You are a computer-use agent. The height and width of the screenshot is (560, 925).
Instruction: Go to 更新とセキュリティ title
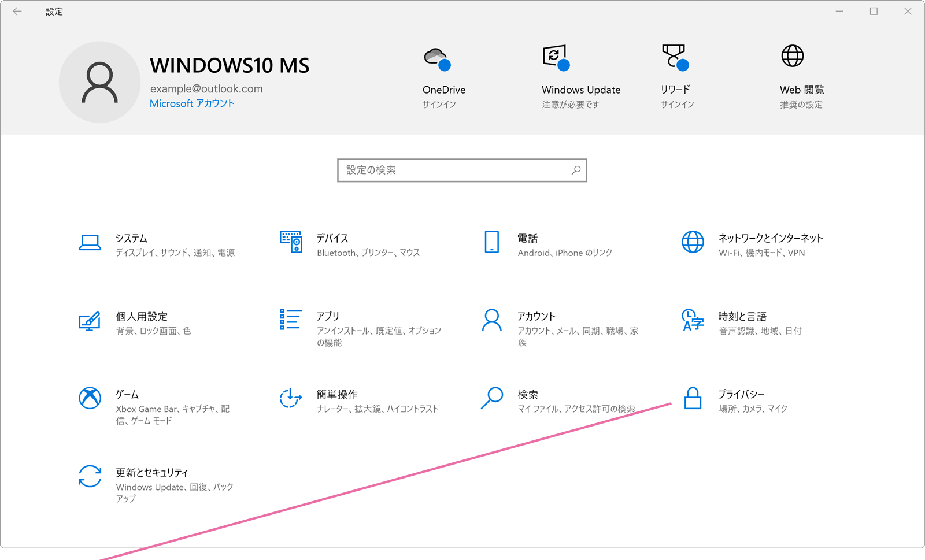click(152, 472)
